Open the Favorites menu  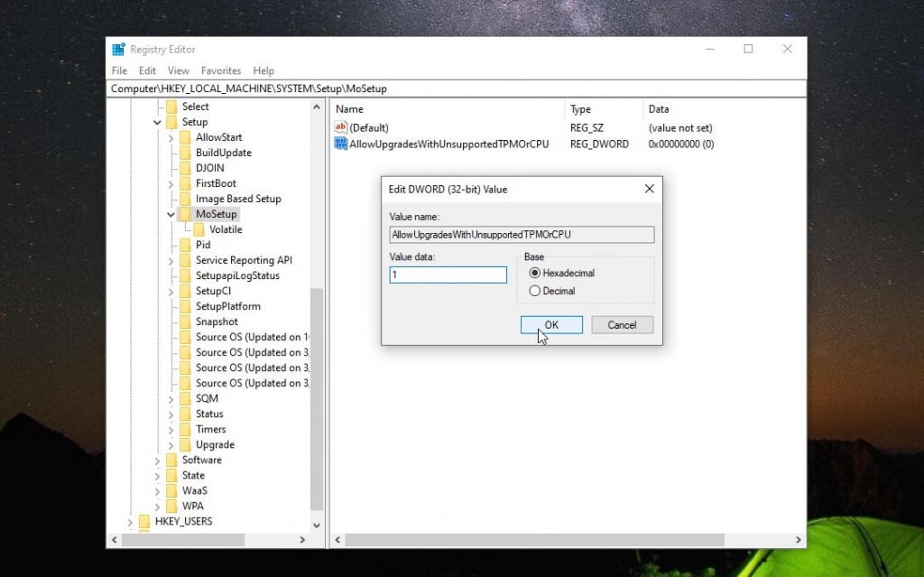tap(221, 70)
